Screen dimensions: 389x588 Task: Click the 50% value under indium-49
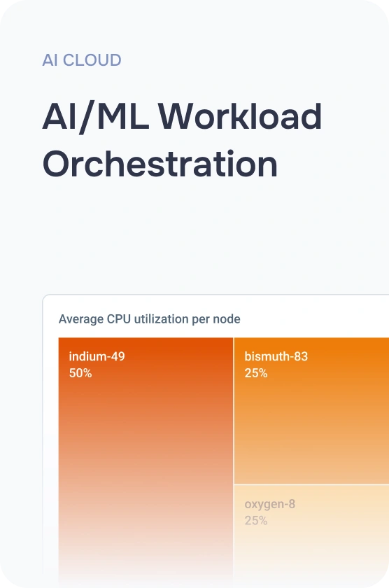tap(80, 373)
